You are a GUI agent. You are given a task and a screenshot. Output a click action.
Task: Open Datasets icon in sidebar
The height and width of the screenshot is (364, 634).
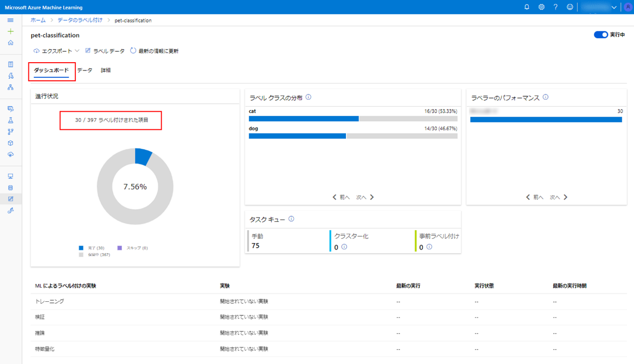coord(10,109)
